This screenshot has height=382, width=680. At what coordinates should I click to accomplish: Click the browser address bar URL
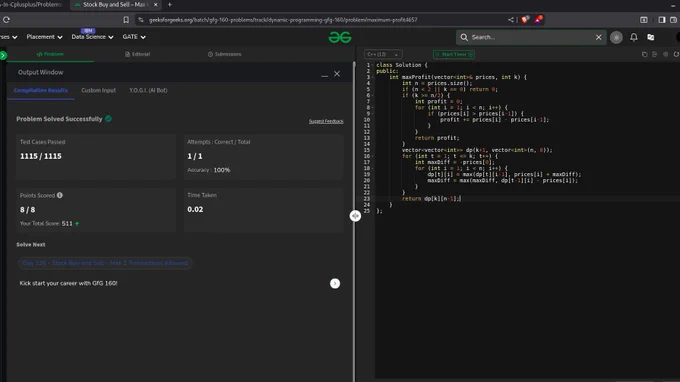point(283,20)
